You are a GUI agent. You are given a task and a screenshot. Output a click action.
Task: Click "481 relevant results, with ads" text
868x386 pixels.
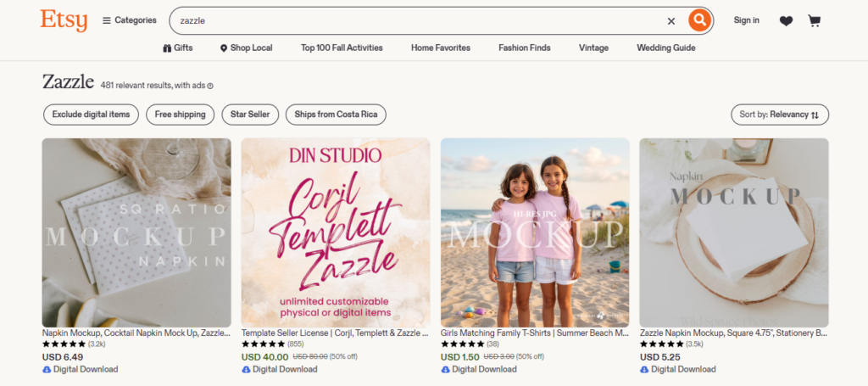[x=153, y=86]
